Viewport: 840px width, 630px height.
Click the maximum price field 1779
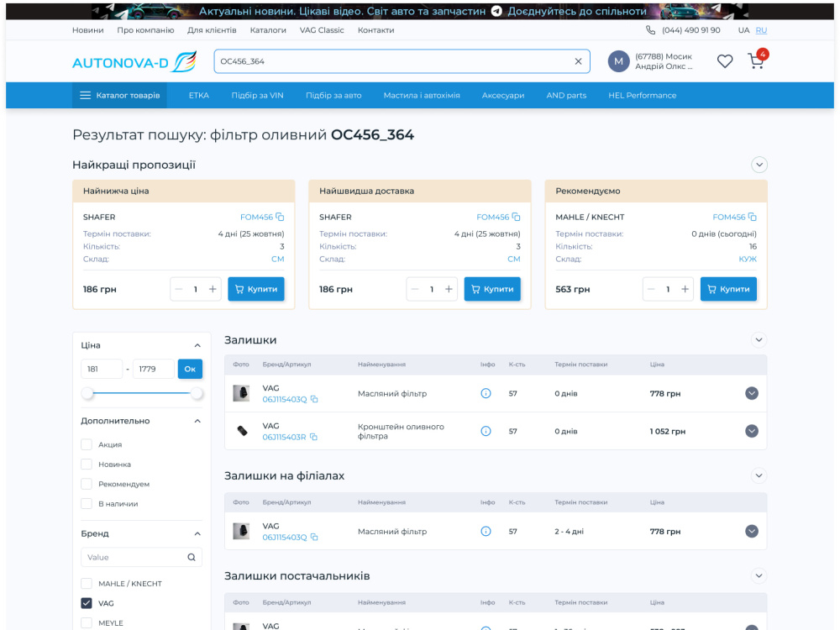coord(154,369)
